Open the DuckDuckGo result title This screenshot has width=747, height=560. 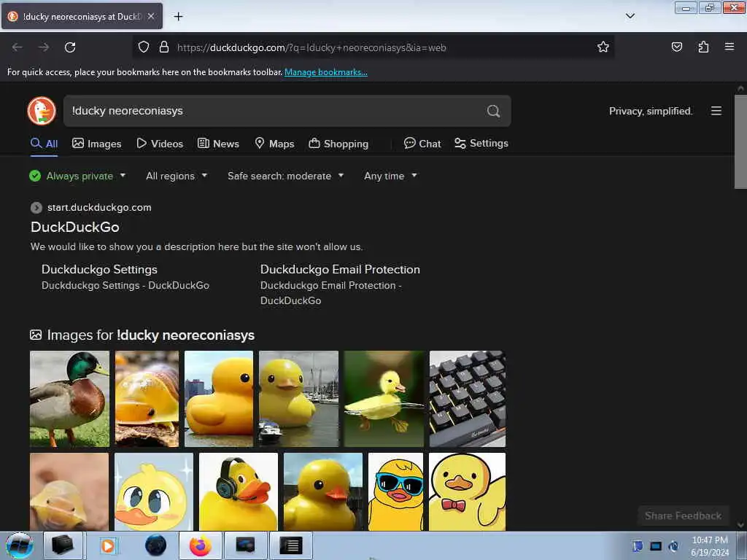[x=75, y=227]
